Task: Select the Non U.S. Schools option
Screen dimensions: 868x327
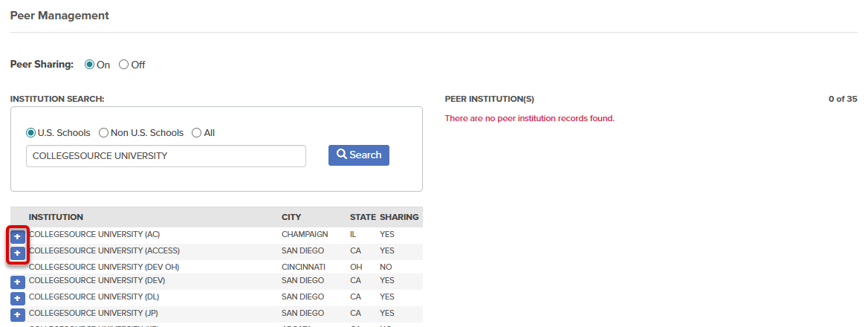Action: point(103,133)
